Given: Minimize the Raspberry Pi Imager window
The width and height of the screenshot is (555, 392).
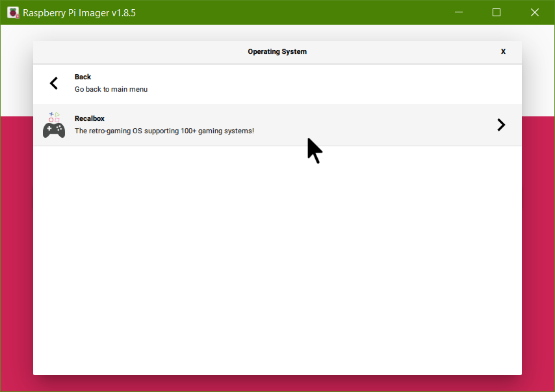Looking at the screenshot, I should (459, 12).
